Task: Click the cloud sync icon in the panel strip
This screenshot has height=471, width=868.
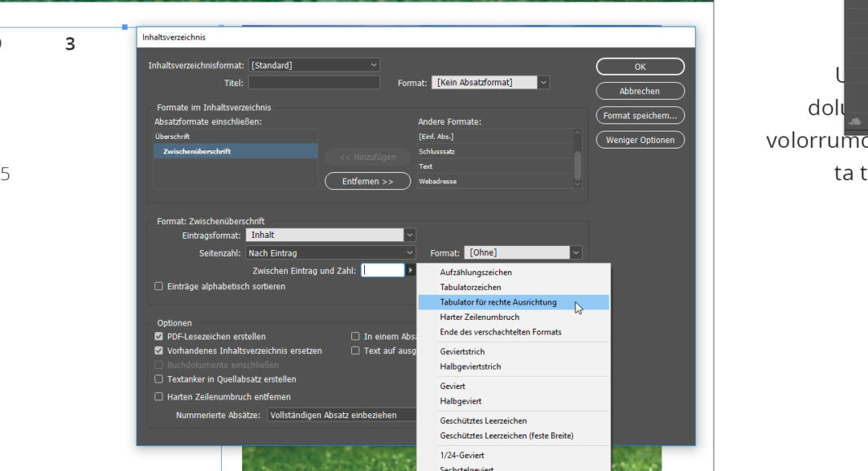Action: coord(854,122)
